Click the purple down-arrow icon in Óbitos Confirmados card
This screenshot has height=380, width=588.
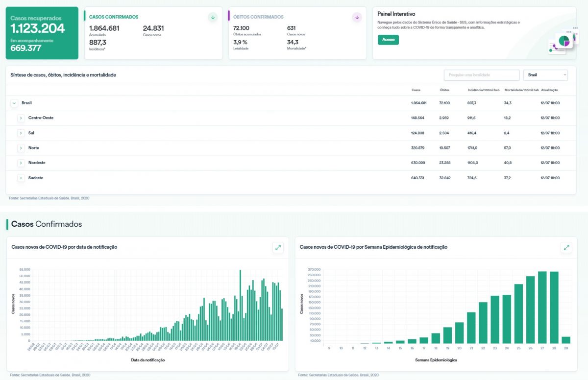point(357,17)
